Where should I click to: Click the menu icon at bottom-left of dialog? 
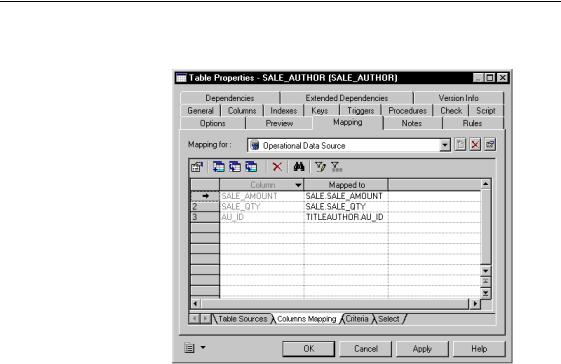[189, 348]
